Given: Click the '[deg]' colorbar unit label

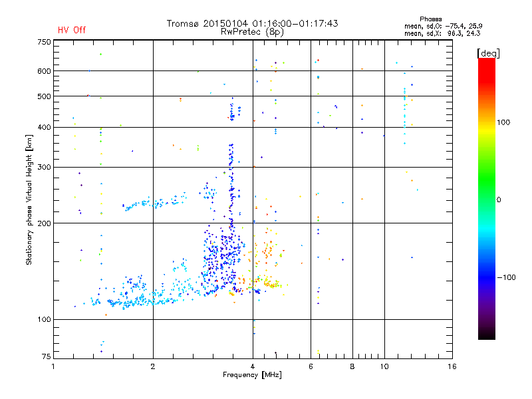Looking at the screenshot, I should pos(488,53).
